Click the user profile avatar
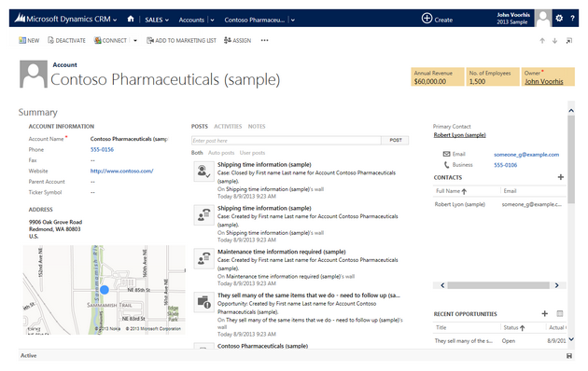This screenshot has height=371, width=588. pos(542,18)
